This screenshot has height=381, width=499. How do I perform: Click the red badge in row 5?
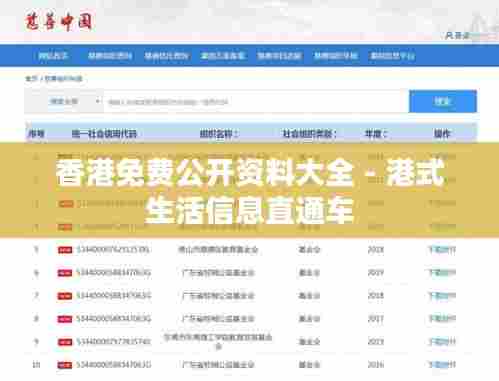(x=65, y=250)
